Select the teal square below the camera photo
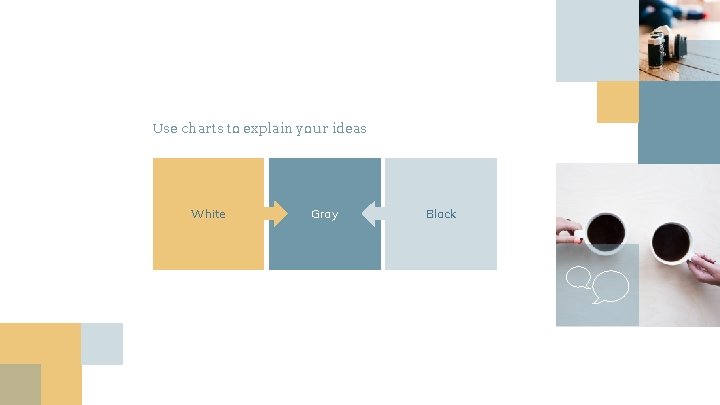The image size is (720, 405). coord(679,122)
